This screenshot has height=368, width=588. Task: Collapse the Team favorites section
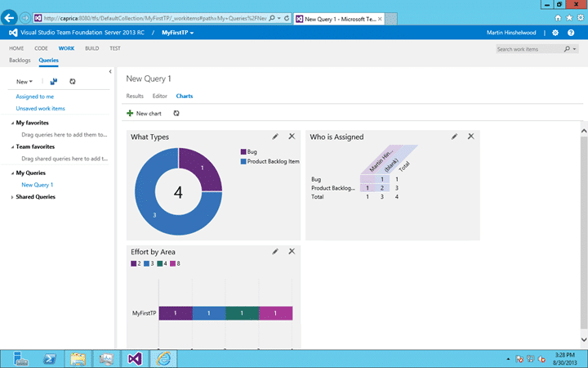point(12,147)
